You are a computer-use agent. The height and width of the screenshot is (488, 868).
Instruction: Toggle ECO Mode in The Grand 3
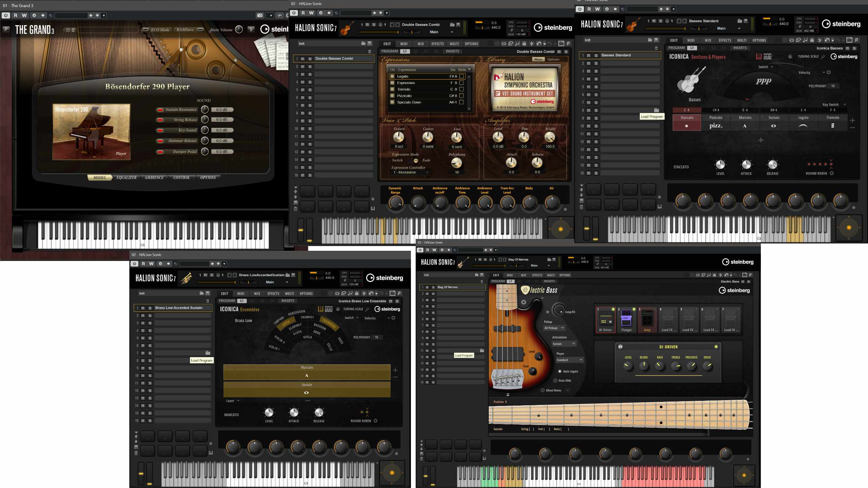click(x=145, y=30)
